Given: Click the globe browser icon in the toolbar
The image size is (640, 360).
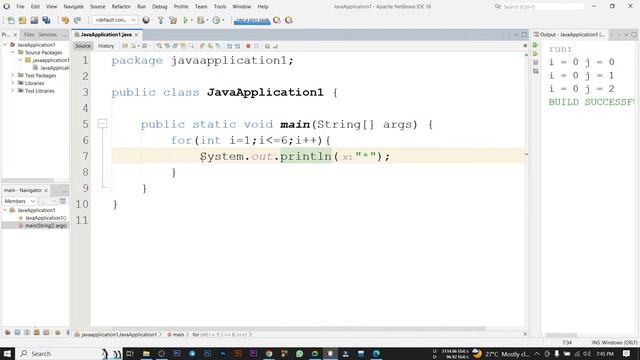Looking at the screenshot, I should coord(146,20).
